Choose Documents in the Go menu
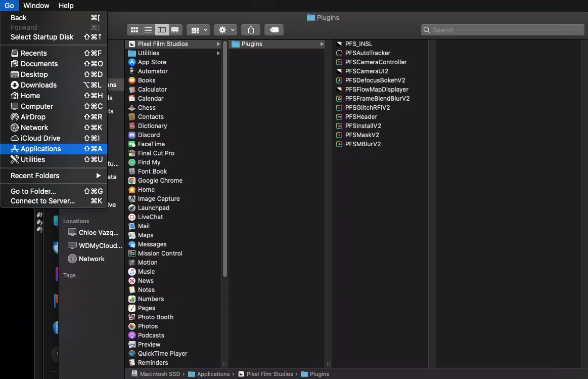Screen dimensions: 588x379 point(54,64)
